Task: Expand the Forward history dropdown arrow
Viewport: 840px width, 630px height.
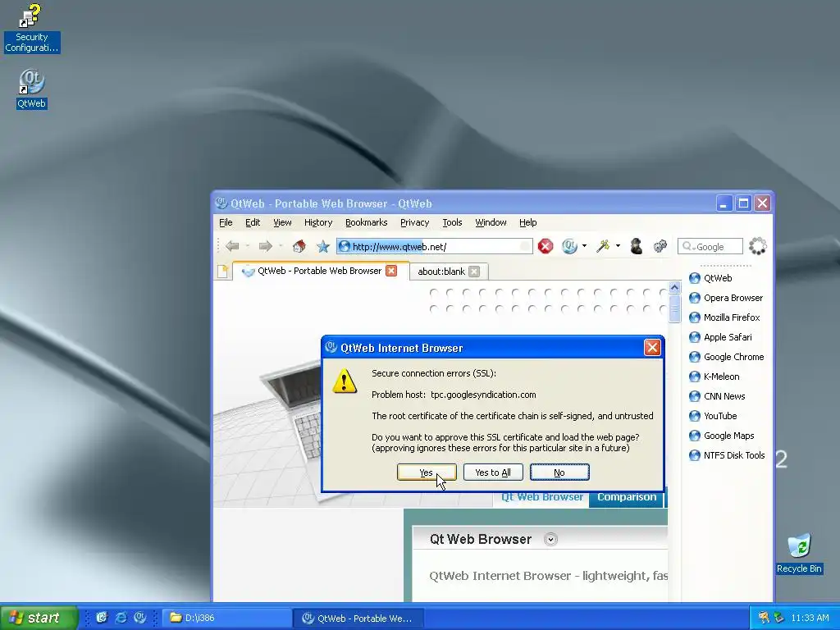Action: coord(281,246)
